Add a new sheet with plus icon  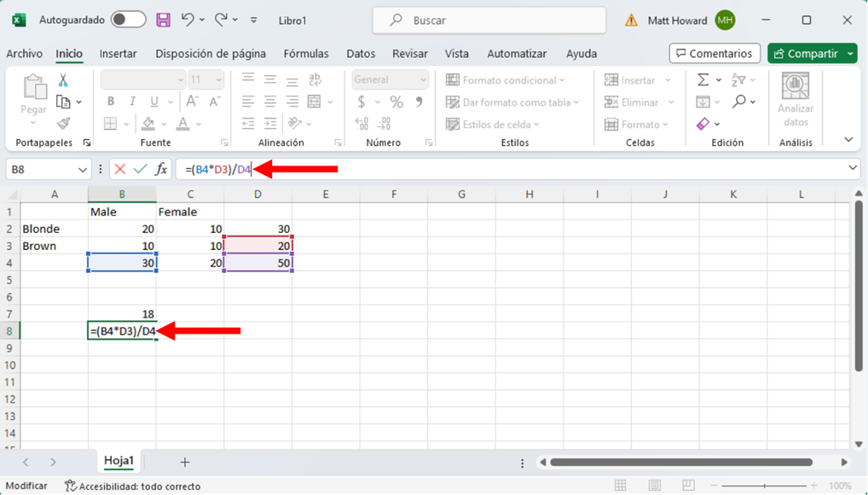point(185,462)
